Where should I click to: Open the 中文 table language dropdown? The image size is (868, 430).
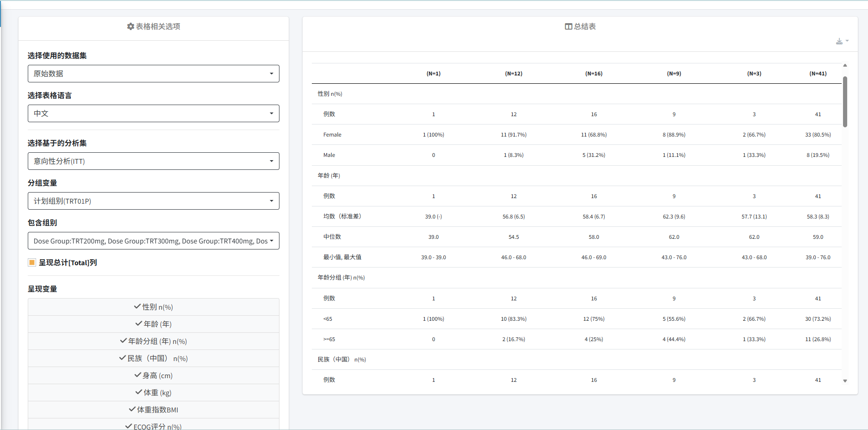154,113
